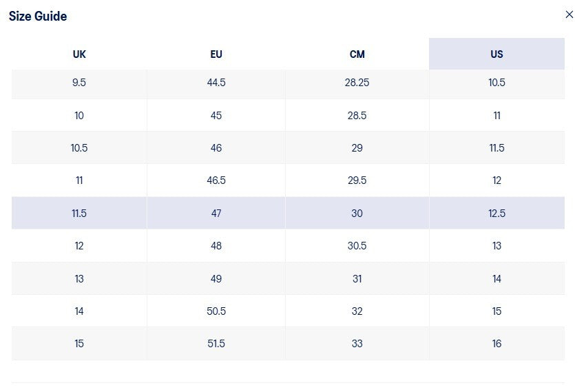
Task: Click the Size Guide heading
Action: click(38, 17)
